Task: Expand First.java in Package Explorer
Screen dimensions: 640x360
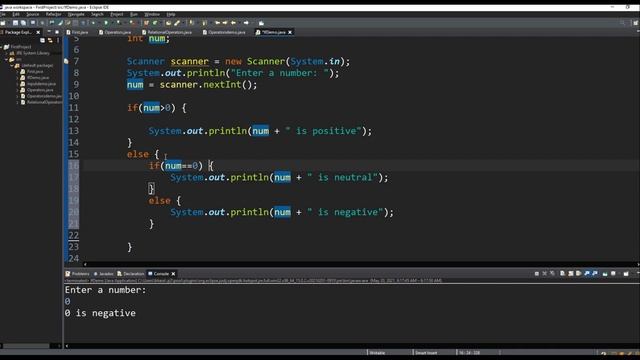Action: [17, 71]
